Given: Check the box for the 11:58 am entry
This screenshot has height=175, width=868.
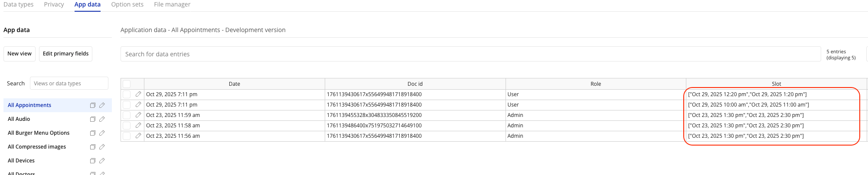Looking at the screenshot, I should pyautogui.click(x=127, y=126).
